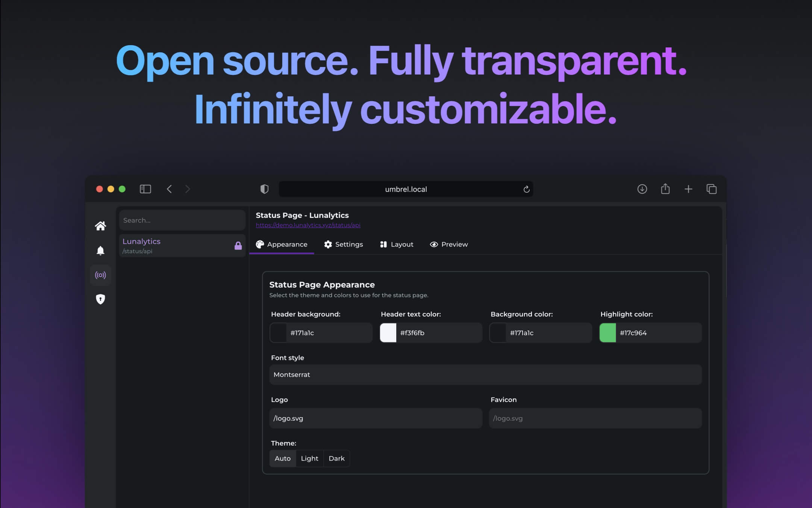Click the green Highlight color swatch
812x508 pixels.
[607, 333]
